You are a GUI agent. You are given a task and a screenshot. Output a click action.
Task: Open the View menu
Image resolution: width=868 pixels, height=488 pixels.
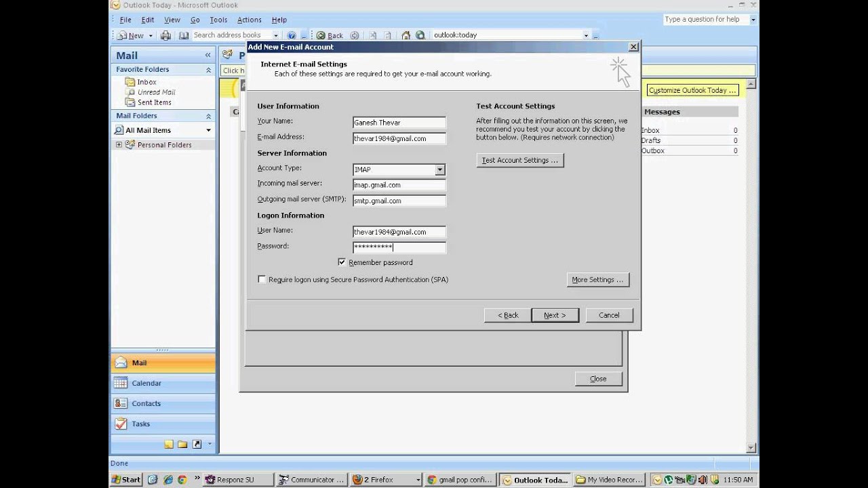[172, 20]
